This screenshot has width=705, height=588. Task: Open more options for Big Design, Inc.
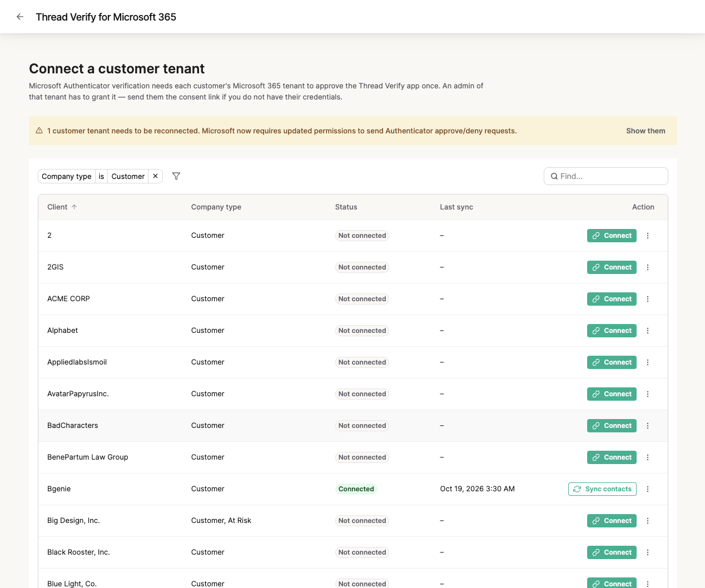648,521
